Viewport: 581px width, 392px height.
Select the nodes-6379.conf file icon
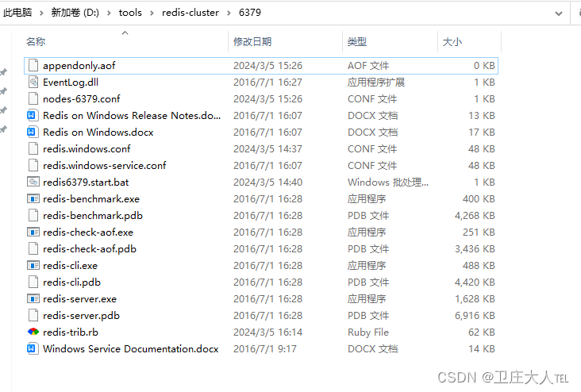point(33,99)
